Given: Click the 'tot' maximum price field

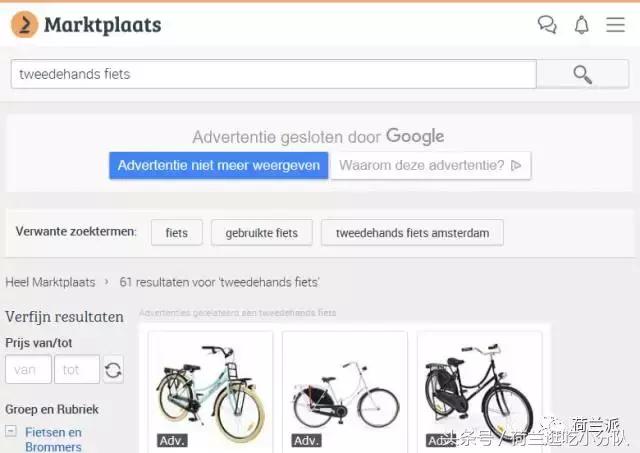Looking at the screenshot, I should [76, 370].
